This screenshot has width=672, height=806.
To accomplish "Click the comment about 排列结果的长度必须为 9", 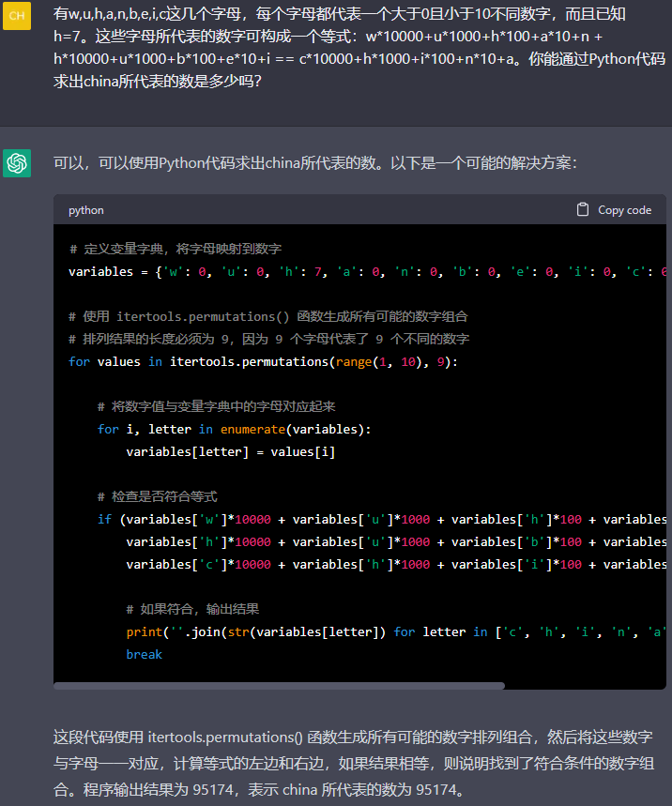I will point(268,339).
